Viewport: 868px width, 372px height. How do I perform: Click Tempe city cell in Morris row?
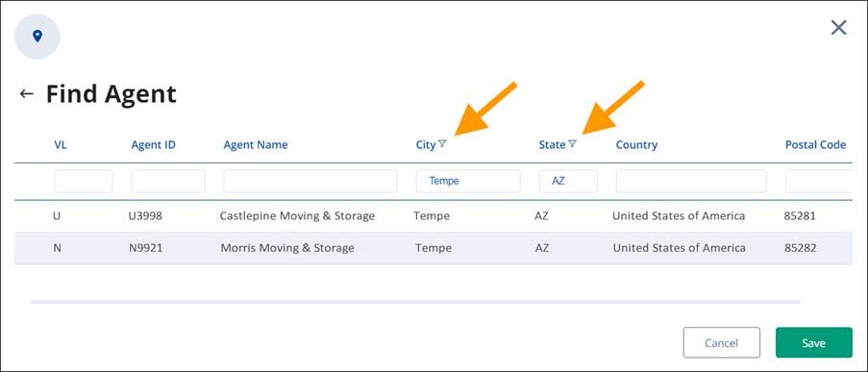click(434, 248)
